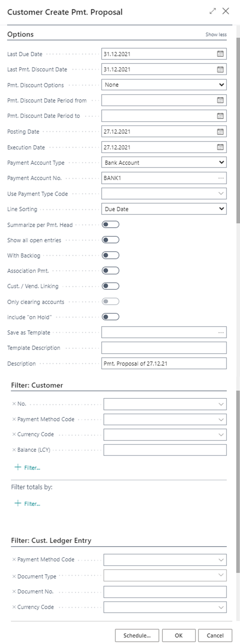Screen dimensions: 240x644
Task: Edit the Description field text
Action: [x=164, y=363]
